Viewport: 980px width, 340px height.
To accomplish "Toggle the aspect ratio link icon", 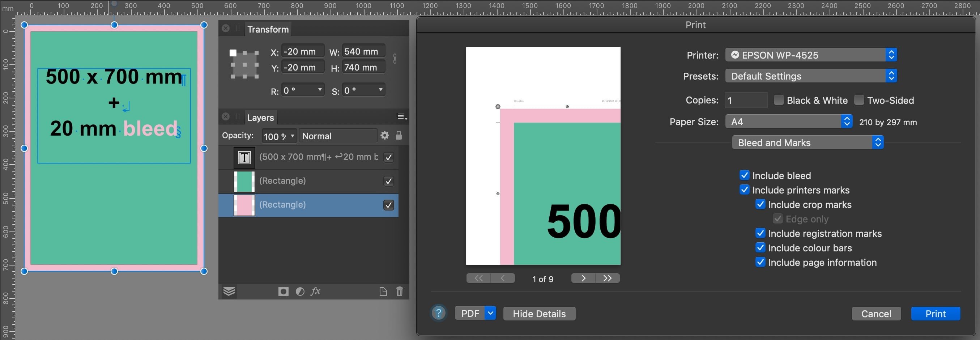I will (395, 59).
